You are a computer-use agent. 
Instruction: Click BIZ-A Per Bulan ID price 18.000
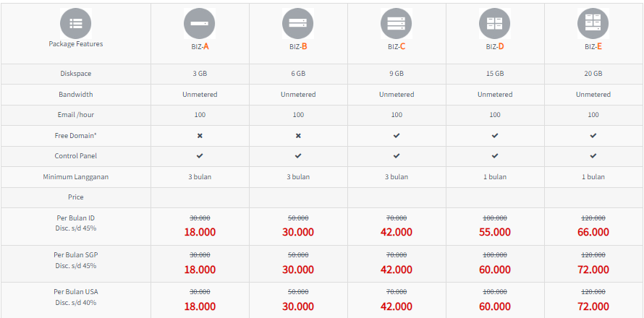(200, 232)
